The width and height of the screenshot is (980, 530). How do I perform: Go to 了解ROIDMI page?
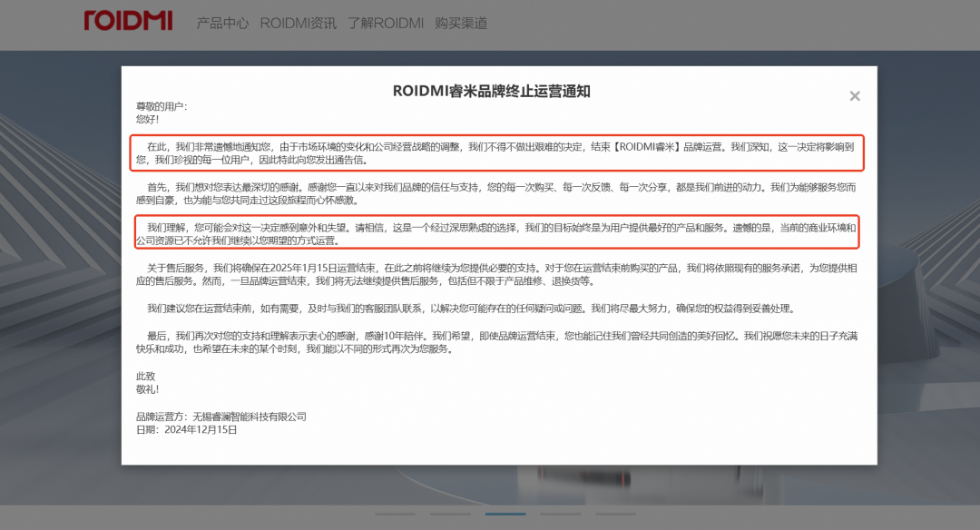pos(386,23)
